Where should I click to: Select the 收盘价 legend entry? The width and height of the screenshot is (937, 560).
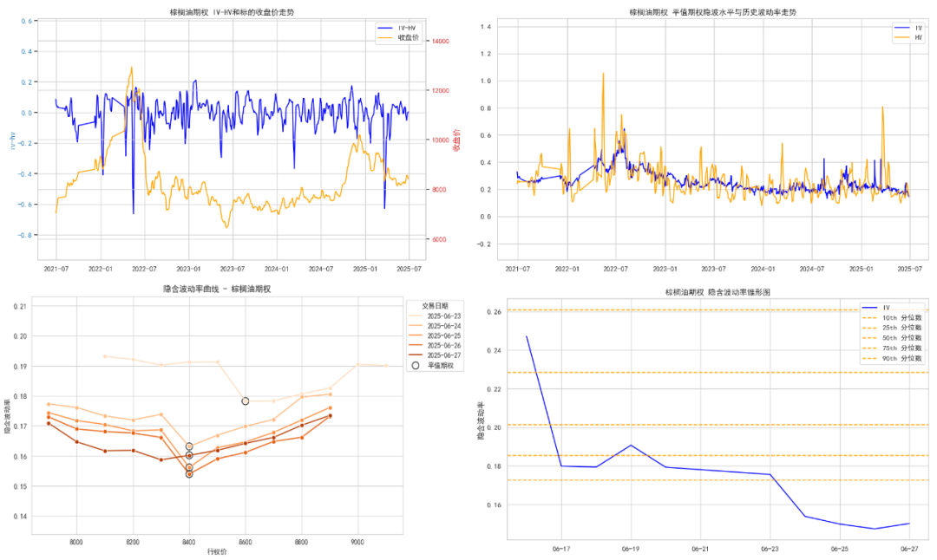coord(398,37)
